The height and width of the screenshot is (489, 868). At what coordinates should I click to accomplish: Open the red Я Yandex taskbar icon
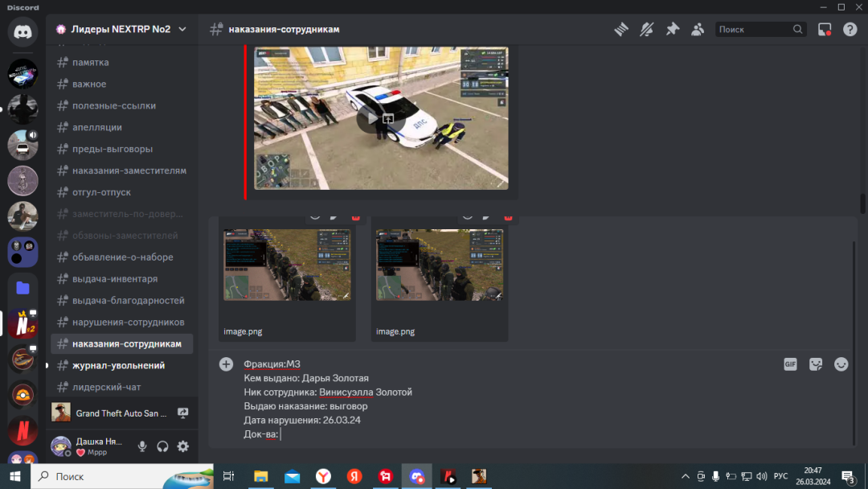pyautogui.click(x=354, y=476)
